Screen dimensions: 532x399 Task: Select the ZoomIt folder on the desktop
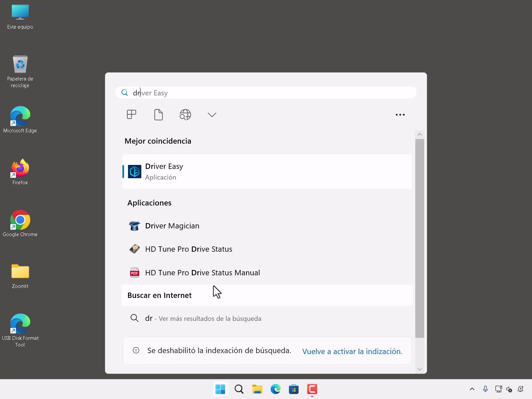tap(20, 276)
